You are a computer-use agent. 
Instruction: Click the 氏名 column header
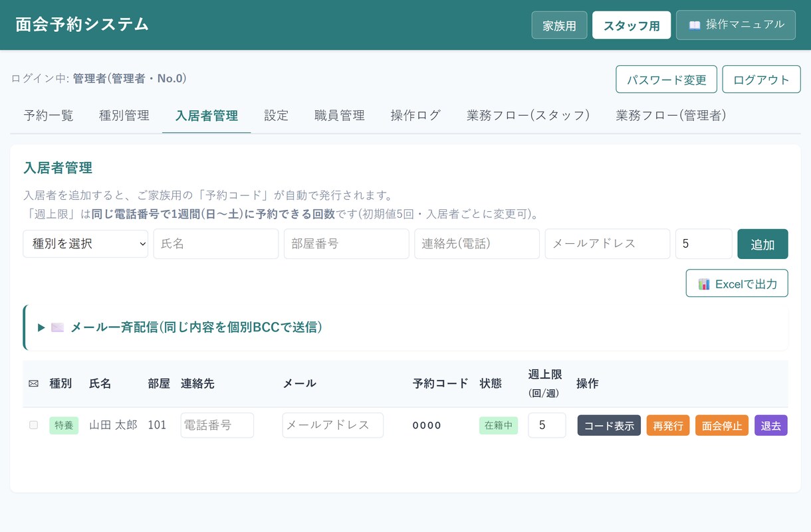(100, 383)
